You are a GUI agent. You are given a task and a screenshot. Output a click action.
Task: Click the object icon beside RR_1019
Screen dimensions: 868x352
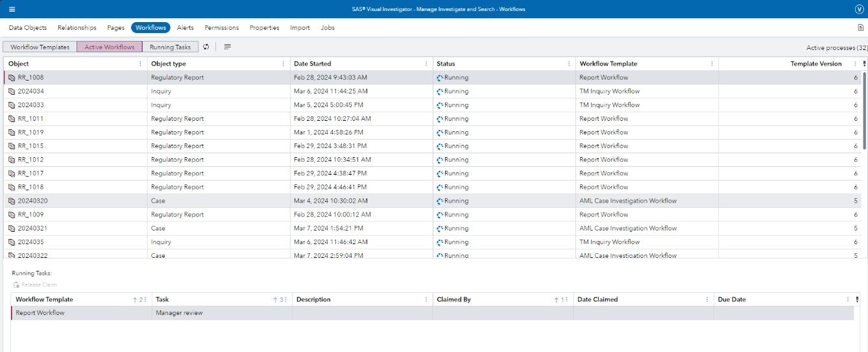(x=12, y=132)
